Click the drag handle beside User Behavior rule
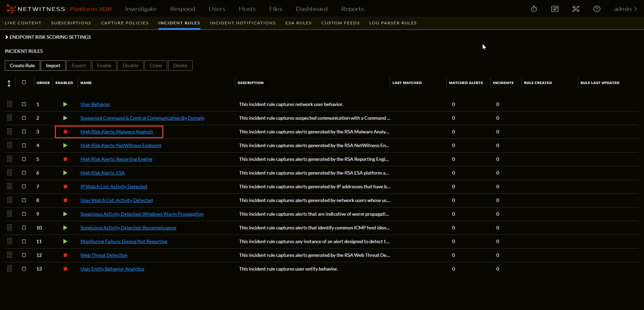The width and height of the screenshot is (644, 310). coord(9,104)
